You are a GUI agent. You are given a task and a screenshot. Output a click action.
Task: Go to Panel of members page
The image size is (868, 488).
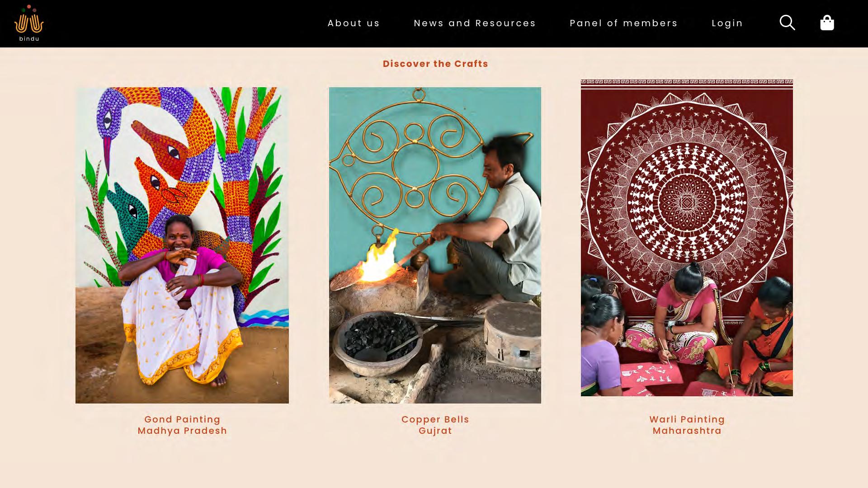click(x=623, y=23)
